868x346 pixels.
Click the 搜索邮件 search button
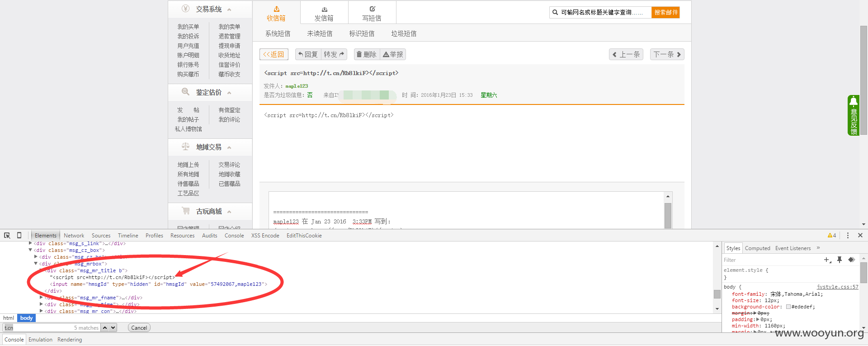[x=666, y=13]
